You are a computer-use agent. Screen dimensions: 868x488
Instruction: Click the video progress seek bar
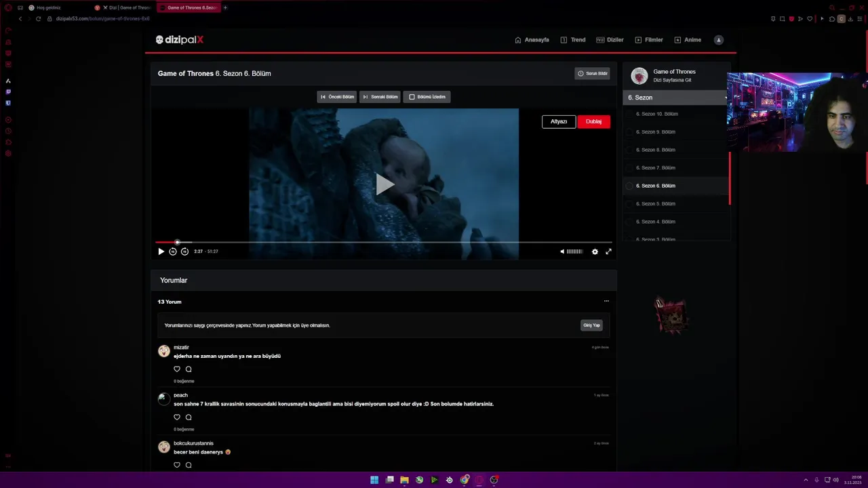[x=384, y=242]
